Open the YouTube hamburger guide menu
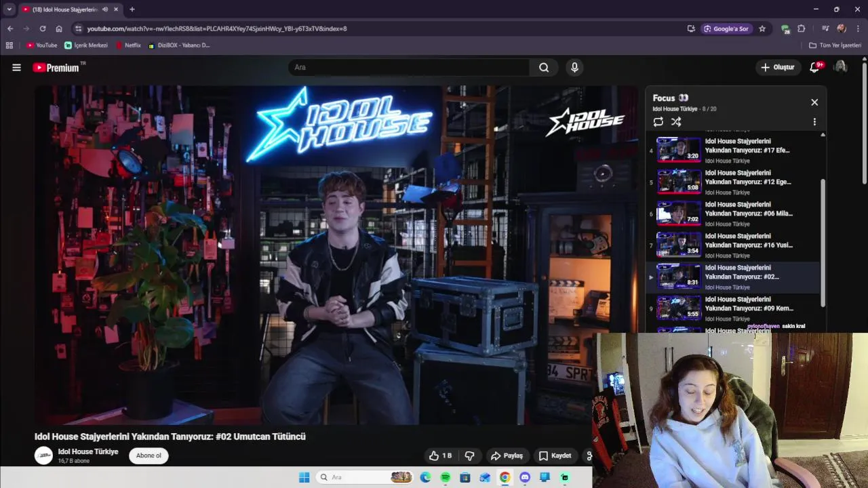This screenshot has height=488, width=868. [16, 67]
